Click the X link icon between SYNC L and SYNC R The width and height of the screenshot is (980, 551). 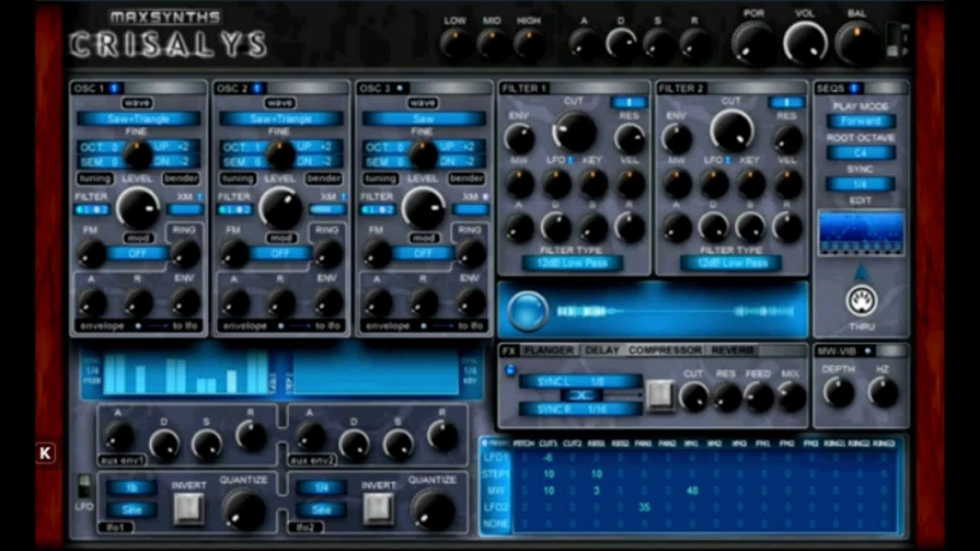(x=580, y=395)
